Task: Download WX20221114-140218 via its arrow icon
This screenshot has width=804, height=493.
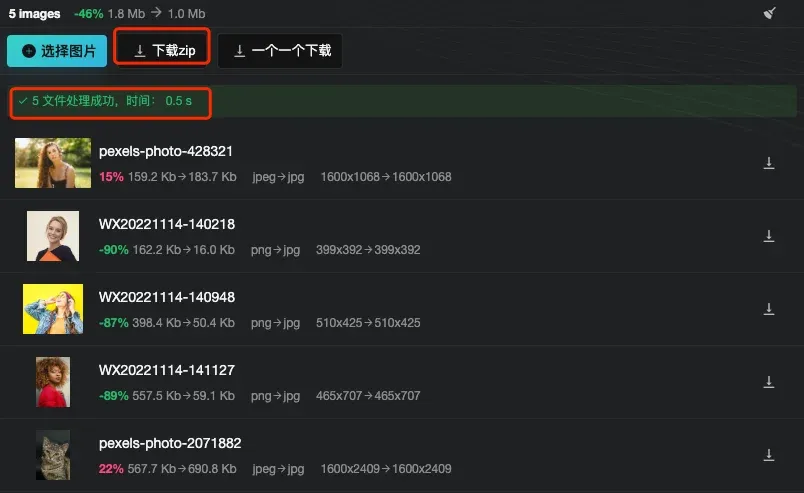Action: click(769, 236)
